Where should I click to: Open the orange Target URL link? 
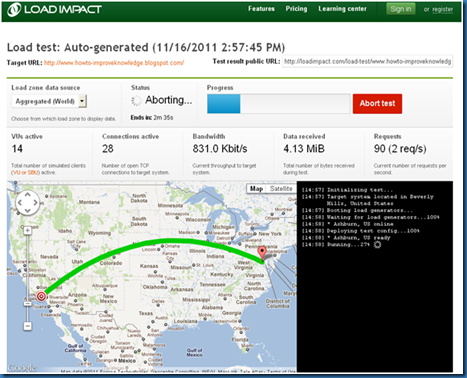[x=114, y=63]
